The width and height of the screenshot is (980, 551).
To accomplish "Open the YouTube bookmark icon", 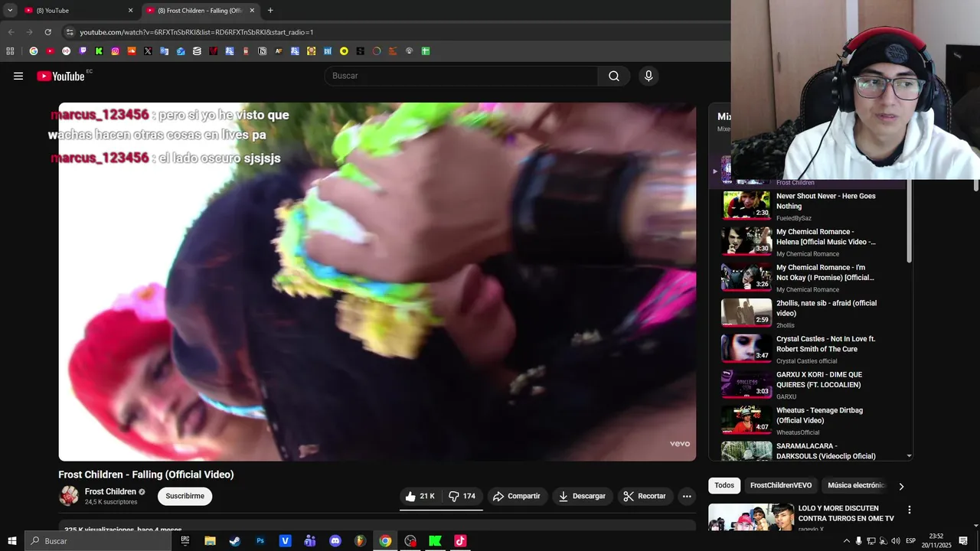I will click(50, 51).
